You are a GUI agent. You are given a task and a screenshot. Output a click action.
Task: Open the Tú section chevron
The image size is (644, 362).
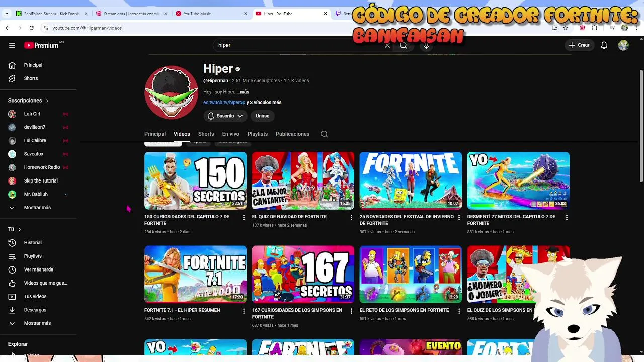click(19, 230)
